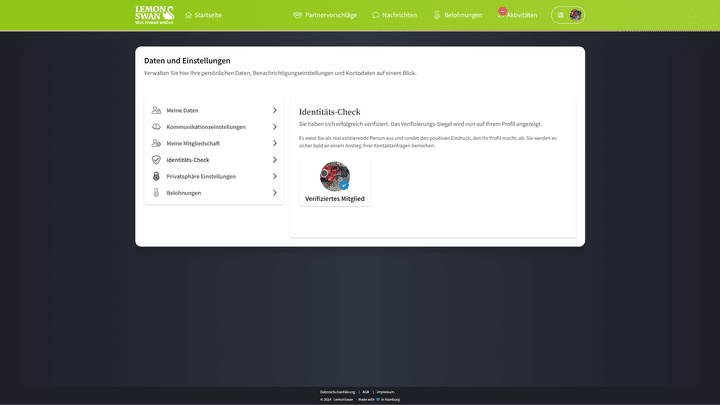Open the Datenschutzerklärung footer link
720x405 pixels.
(338, 392)
